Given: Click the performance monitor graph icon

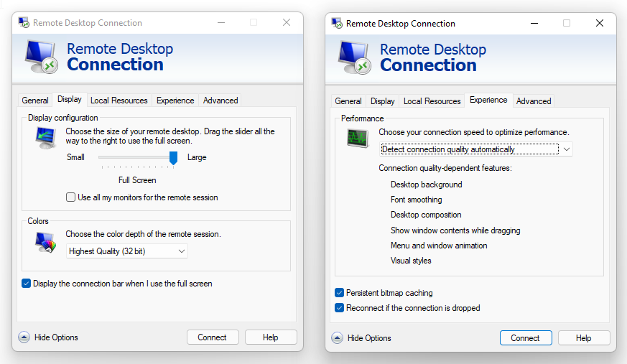Looking at the screenshot, I should (x=357, y=139).
